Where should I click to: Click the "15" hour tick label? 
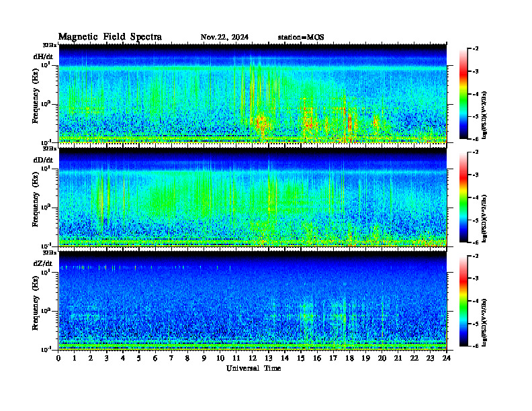pyautogui.click(x=301, y=358)
